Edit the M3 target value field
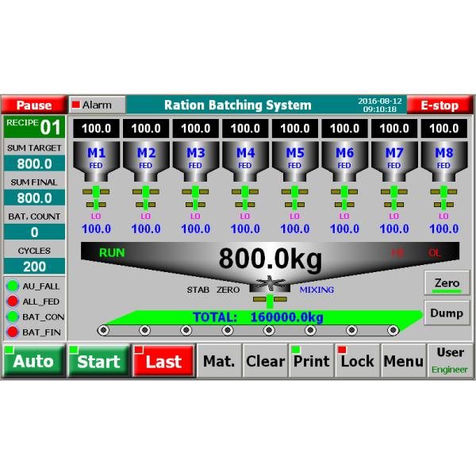Screen dimensions: 476x476 pyautogui.click(x=195, y=128)
